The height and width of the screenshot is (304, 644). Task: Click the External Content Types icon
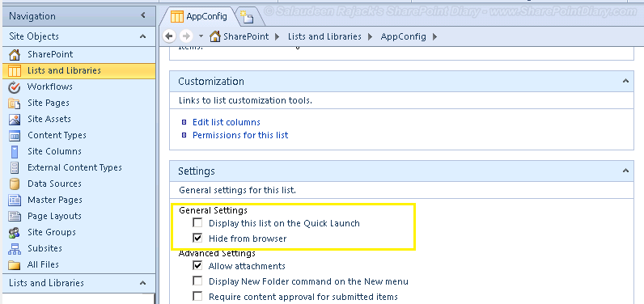[15, 168]
